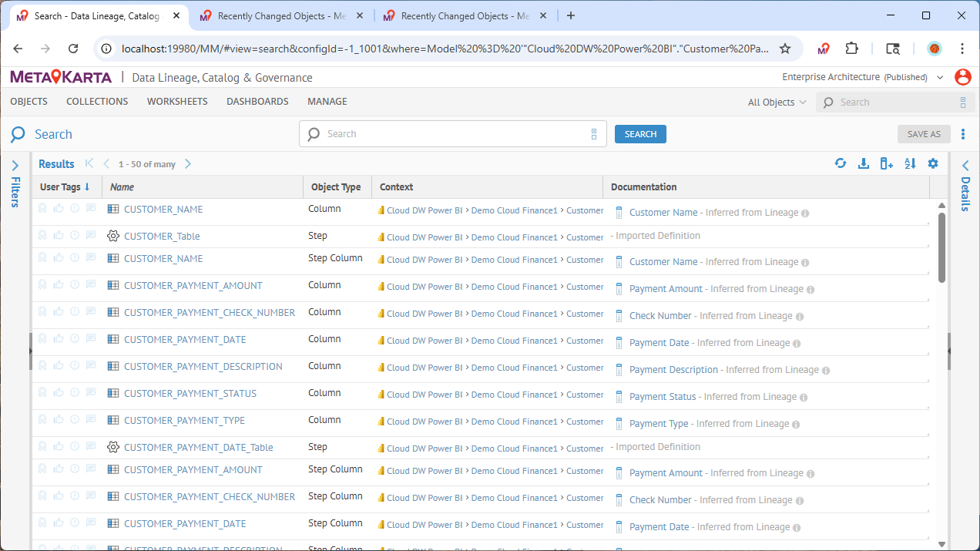Click the refresh results icon
The width and height of the screenshot is (980, 551).
tap(841, 163)
